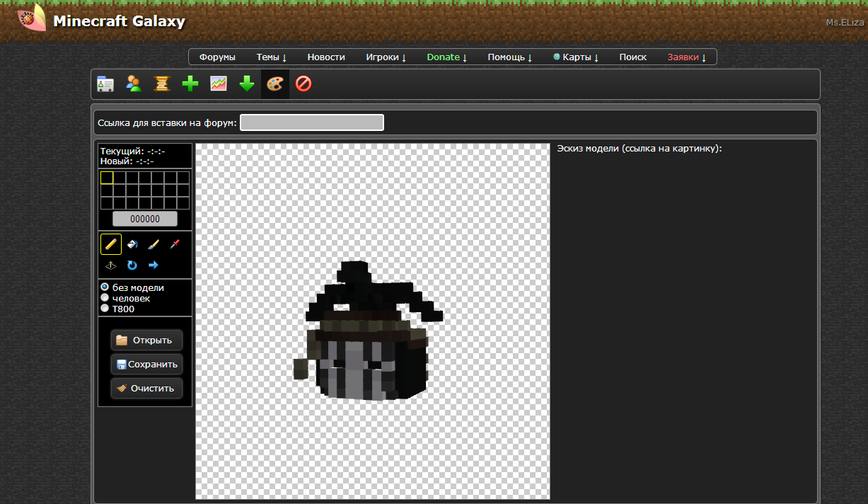The width and height of the screenshot is (868, 504).
Task: Select the 'без модели' radio option
Action: pos(105,287)
